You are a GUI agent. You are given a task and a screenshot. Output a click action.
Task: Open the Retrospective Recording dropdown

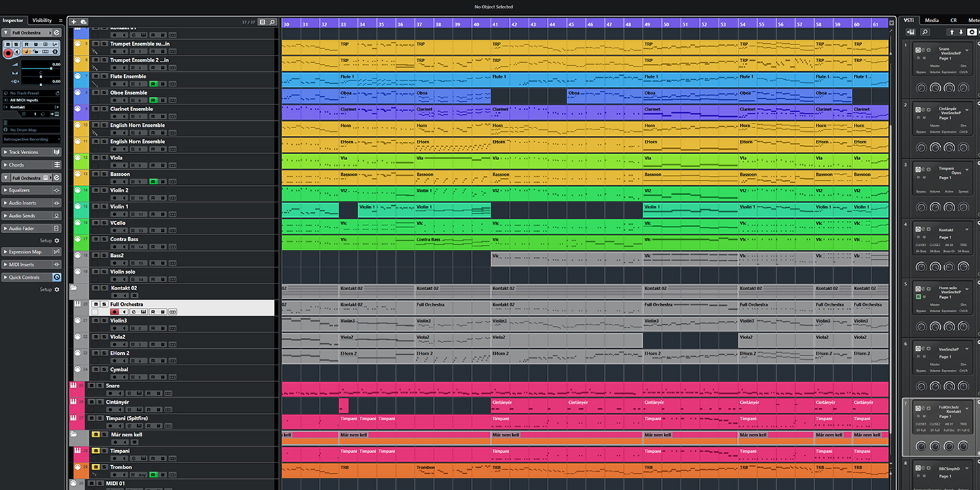[x=31, y=139]
